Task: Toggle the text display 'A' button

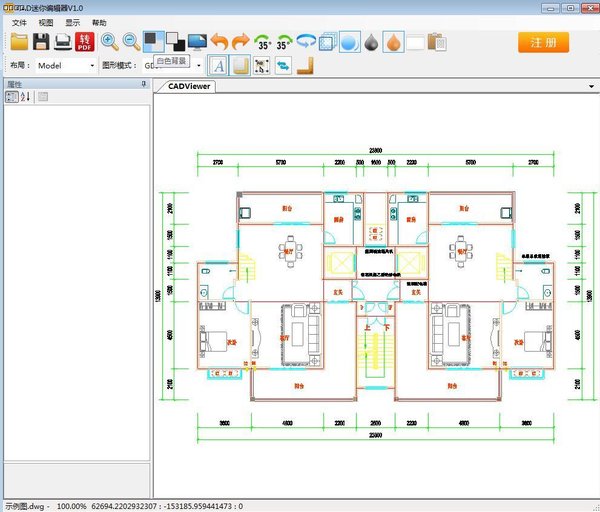Action: (218, 66)
